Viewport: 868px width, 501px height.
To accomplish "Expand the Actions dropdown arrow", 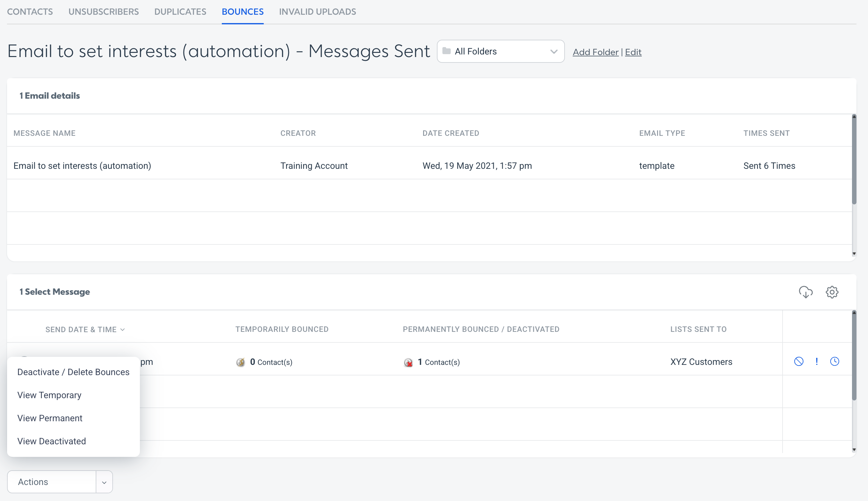I will click(x=104, y=482).
